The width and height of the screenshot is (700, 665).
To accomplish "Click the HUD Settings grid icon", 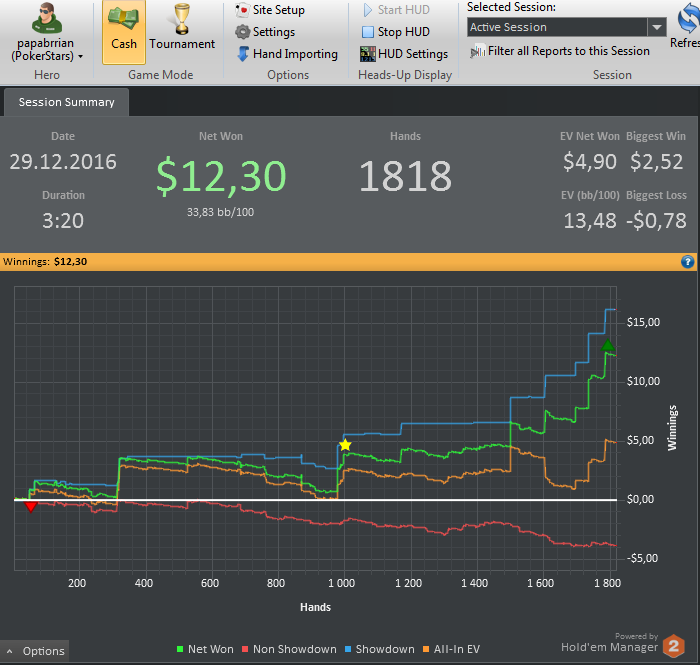I will point(367,54).
